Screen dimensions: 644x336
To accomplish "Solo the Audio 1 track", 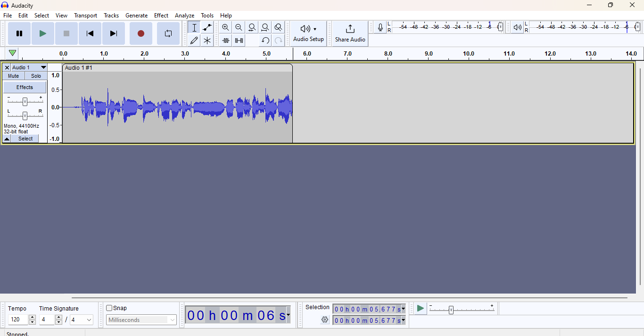I will click(x=36, y=76).
